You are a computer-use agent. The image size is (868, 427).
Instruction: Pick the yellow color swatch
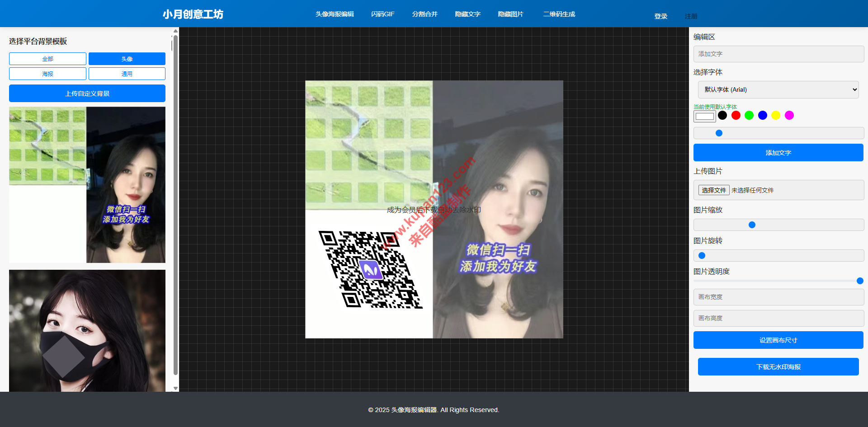[x=776, y=115]
